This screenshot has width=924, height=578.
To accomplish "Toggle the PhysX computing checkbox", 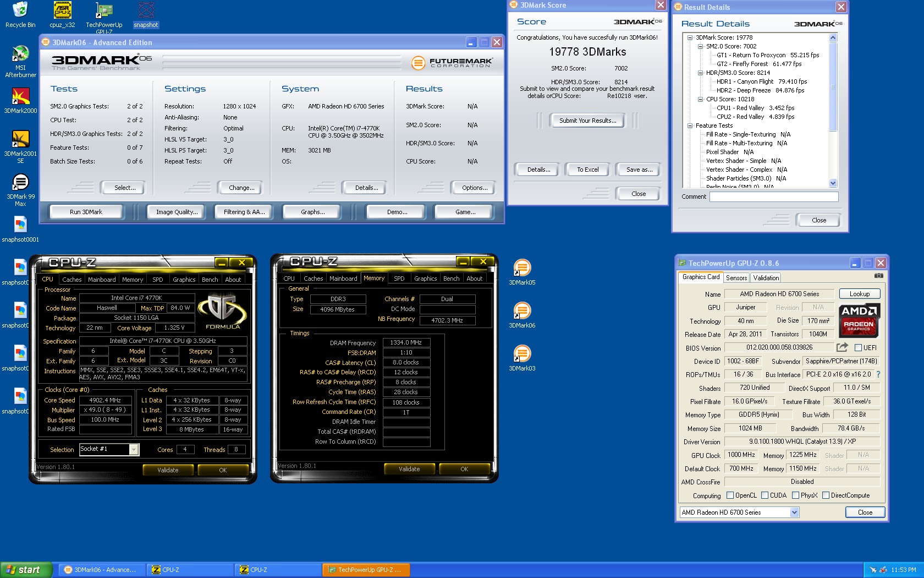I will (795, 495).
